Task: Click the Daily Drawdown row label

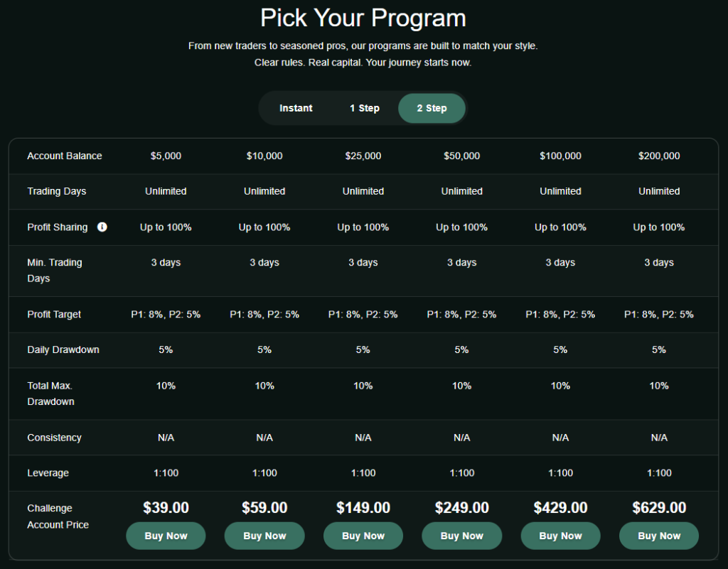Action: coord(63,349)
